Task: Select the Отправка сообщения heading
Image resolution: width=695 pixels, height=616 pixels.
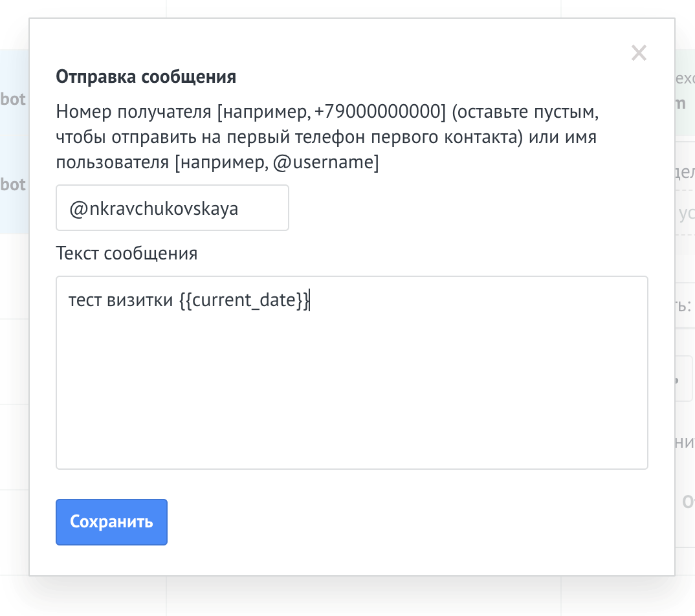Action: point(146,76)
